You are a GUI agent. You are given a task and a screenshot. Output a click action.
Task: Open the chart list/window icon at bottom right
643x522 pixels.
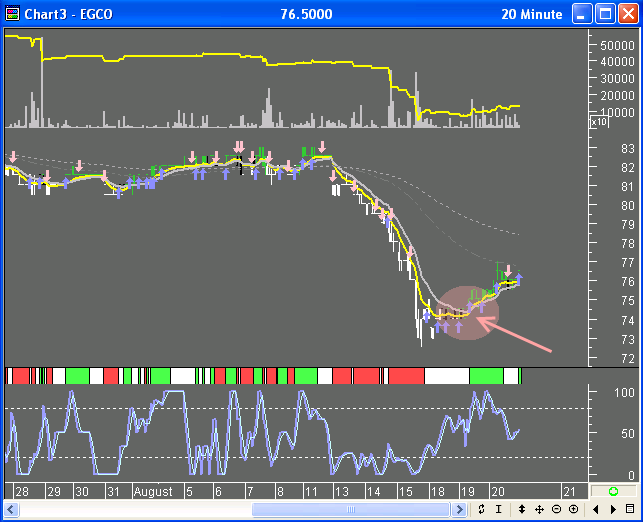click(x=630, y=509)
